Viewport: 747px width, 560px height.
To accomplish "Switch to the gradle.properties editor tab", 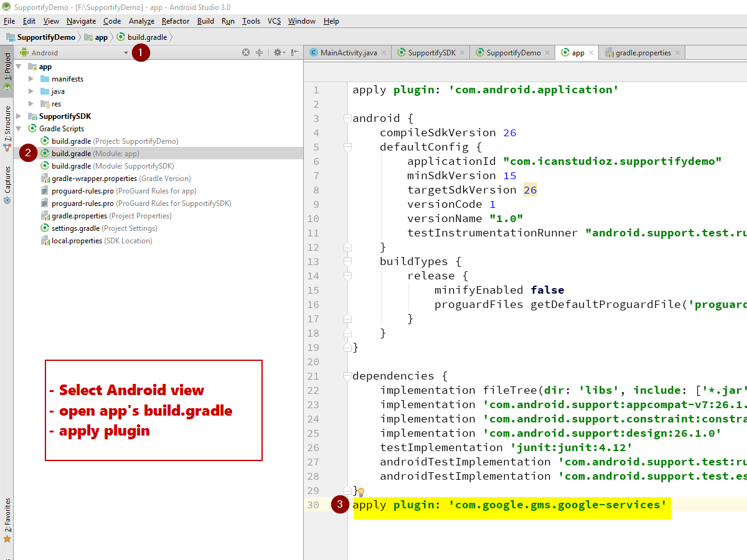I will (643, 53).
